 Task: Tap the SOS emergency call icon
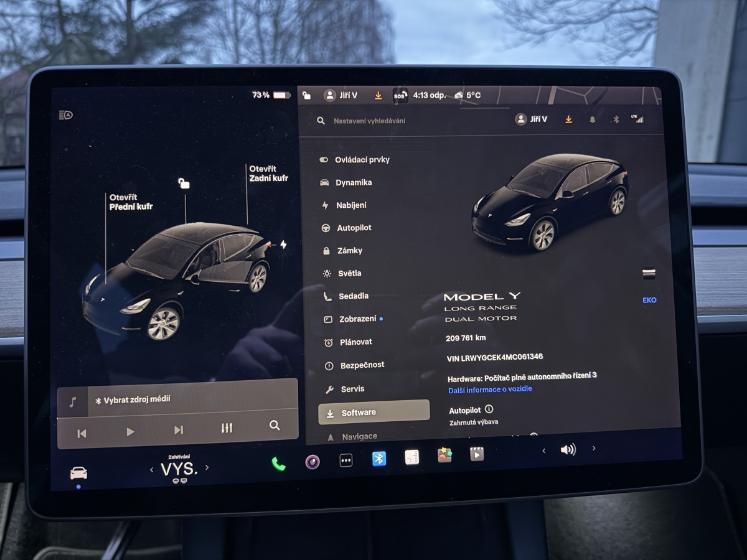(x=400, y=96)
